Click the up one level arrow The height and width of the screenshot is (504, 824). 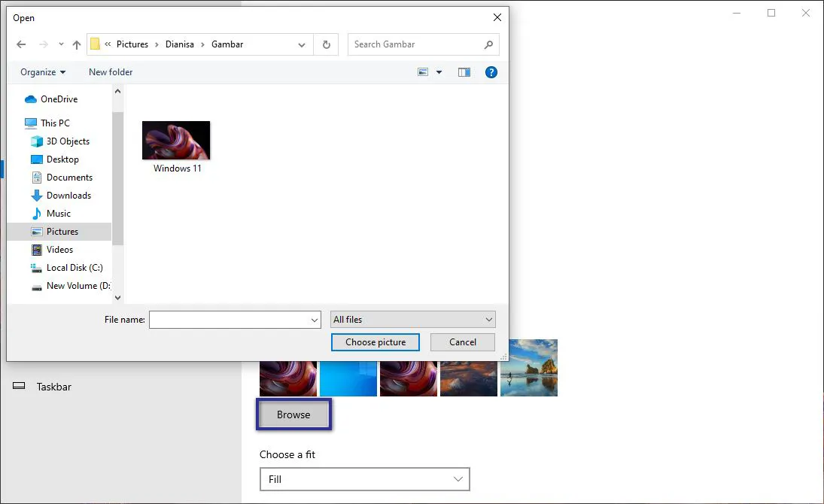coord(76,44)
